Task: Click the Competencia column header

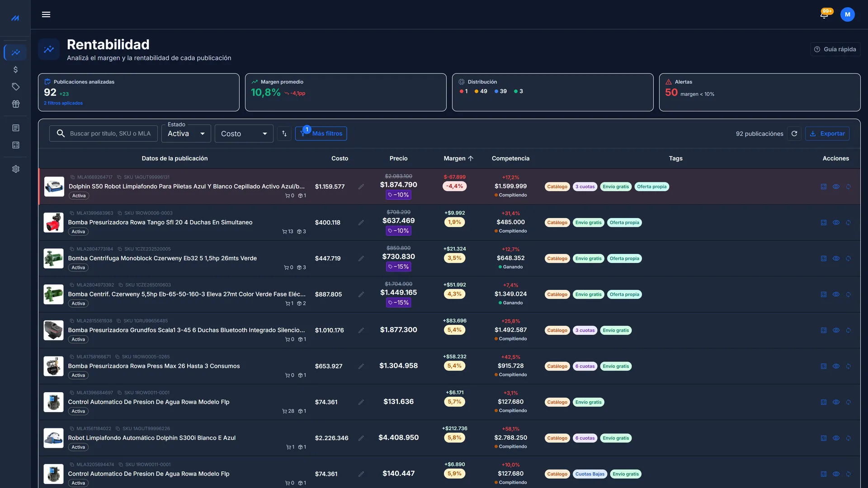Action: tap(510, 159)
